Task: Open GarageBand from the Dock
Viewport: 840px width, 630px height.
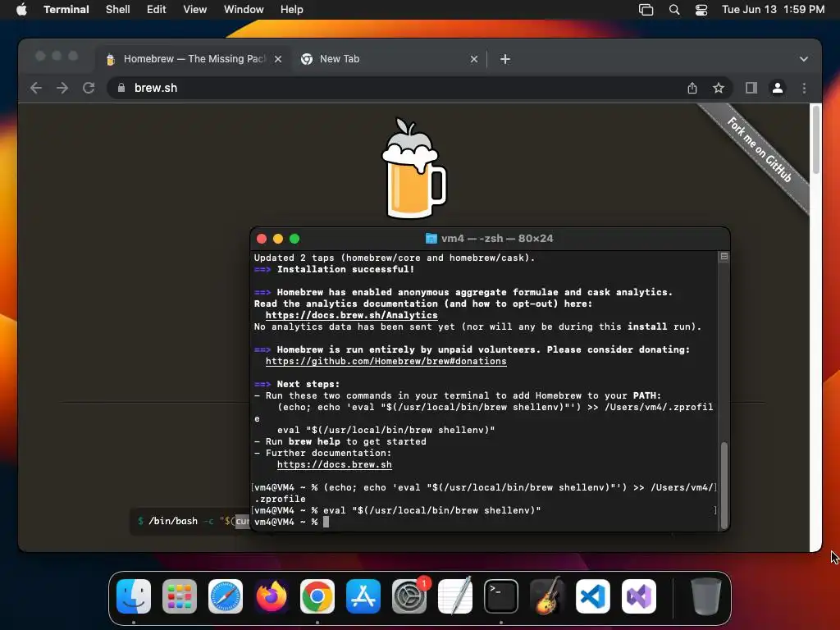Action: [547, 596]
